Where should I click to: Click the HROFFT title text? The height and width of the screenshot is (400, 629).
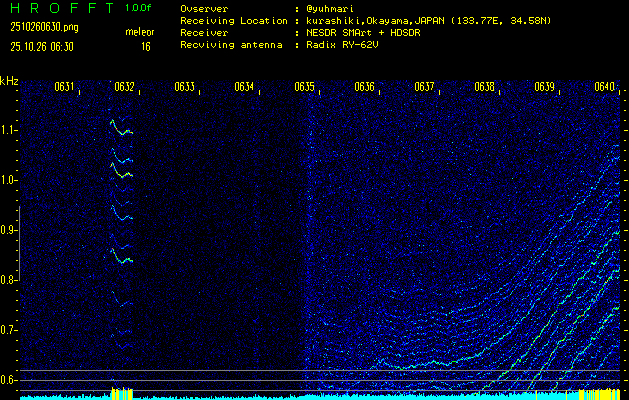pos(60,8)
